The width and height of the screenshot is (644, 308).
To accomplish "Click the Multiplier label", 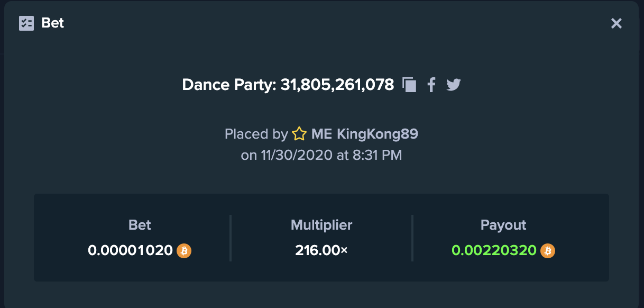I will 321,225.
